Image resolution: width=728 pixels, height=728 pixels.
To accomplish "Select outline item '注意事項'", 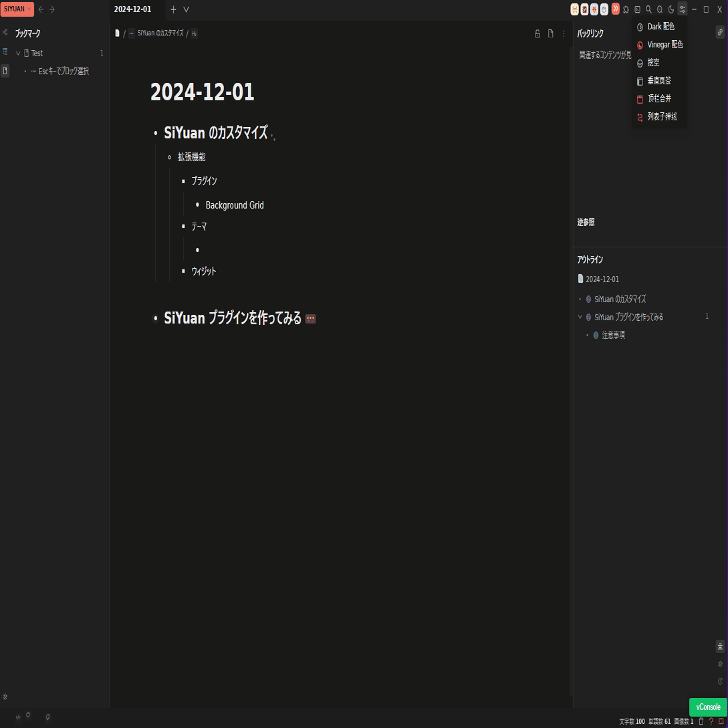I will (613, 335).
